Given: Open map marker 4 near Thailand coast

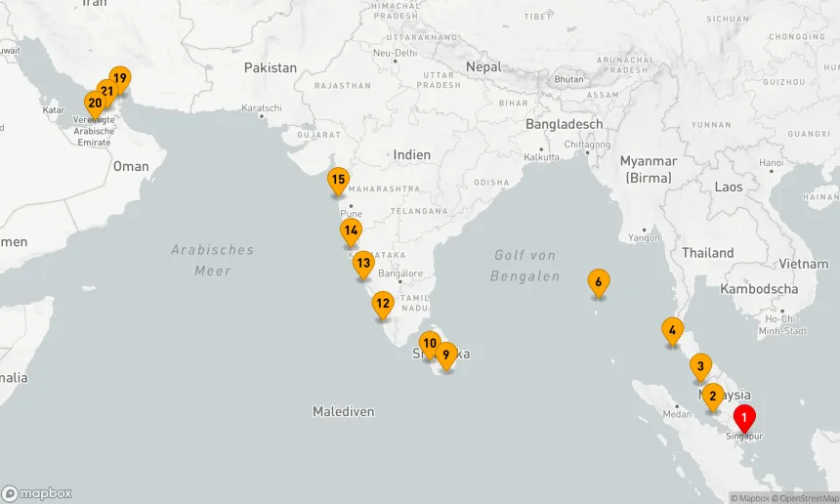Looking at the screenshot, I should coord(672,331).
